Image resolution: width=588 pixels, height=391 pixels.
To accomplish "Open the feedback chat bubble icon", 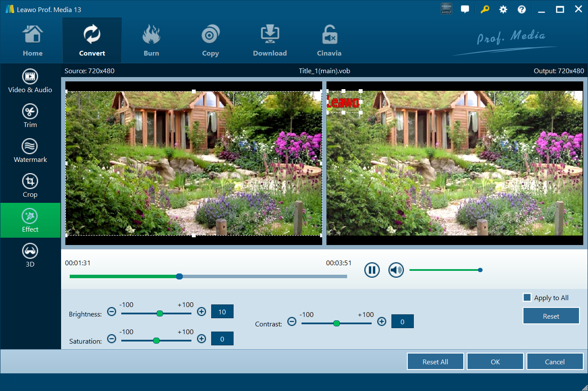I will (x=465, y=9).
